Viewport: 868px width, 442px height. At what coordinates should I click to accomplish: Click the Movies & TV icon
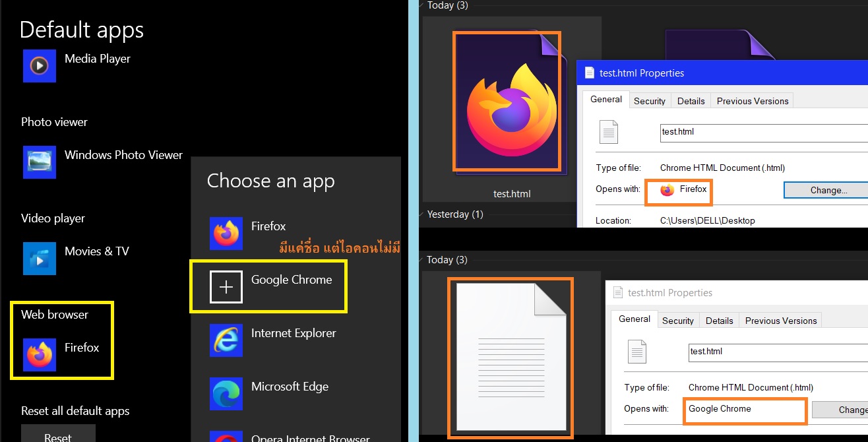point(40,259)
